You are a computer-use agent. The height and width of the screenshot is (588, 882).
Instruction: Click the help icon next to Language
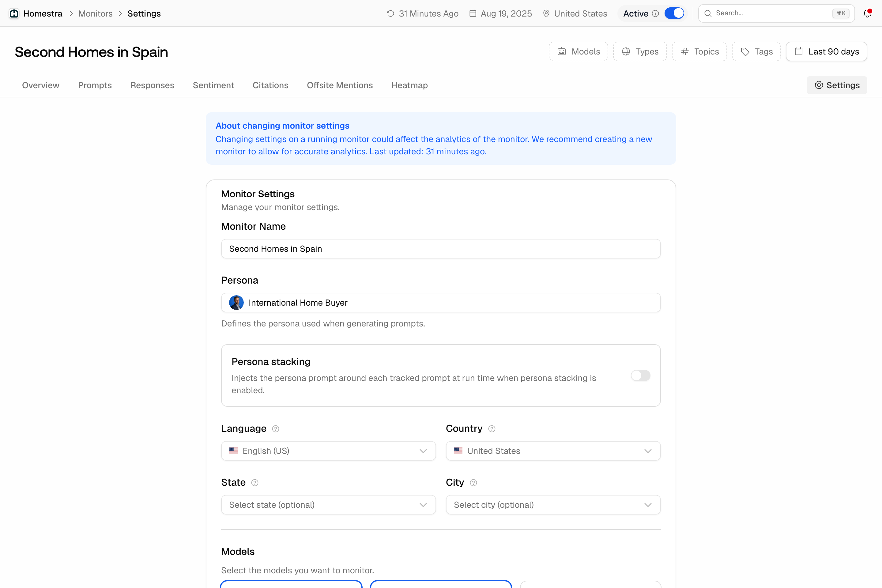[276, 429]
